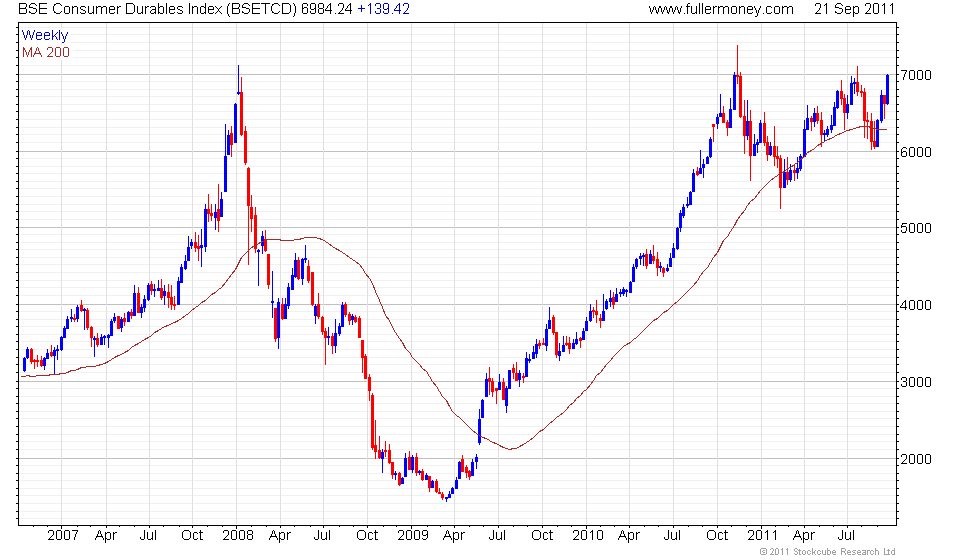The width and height of the screenshot is (980, 560).
Task: Select the 2008 time axis marker
Action: pos(238,535)
